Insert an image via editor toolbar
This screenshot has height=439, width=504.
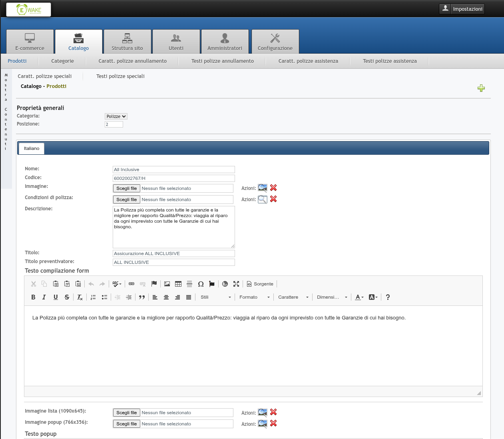[167, 284]
